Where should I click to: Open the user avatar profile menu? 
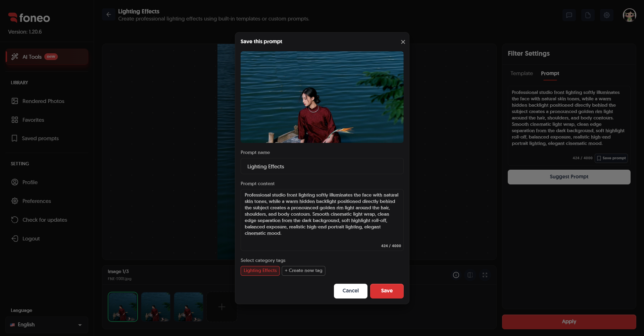[630, 15]
